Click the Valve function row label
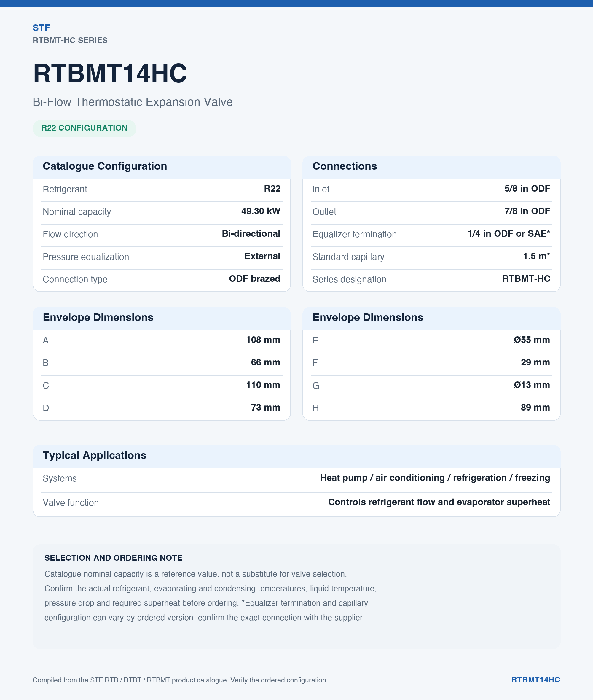This screenshot has height=700, width=593. click(x=71, y=503)
